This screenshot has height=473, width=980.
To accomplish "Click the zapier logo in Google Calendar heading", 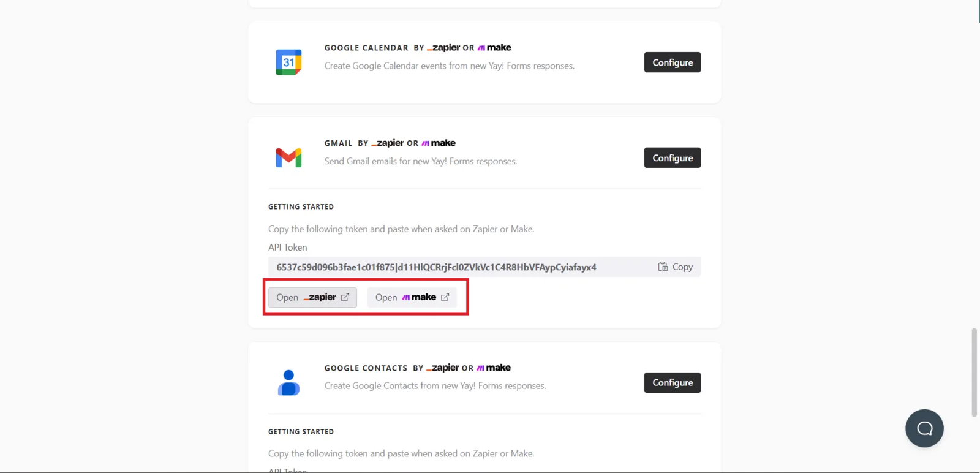I will pos(443,48).
